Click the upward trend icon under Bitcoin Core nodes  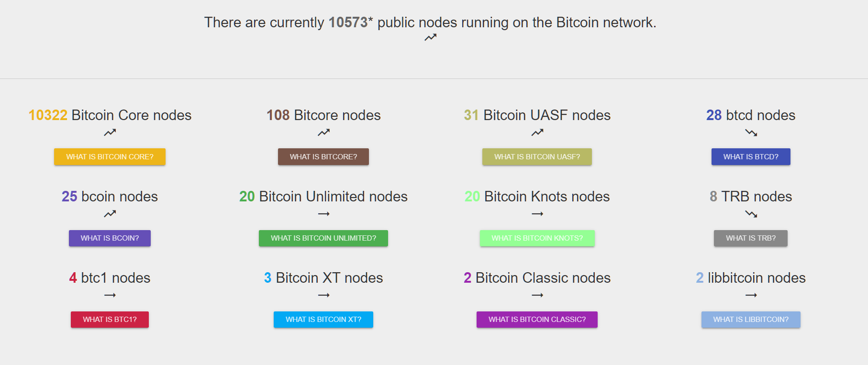click(x=110, y=133)
